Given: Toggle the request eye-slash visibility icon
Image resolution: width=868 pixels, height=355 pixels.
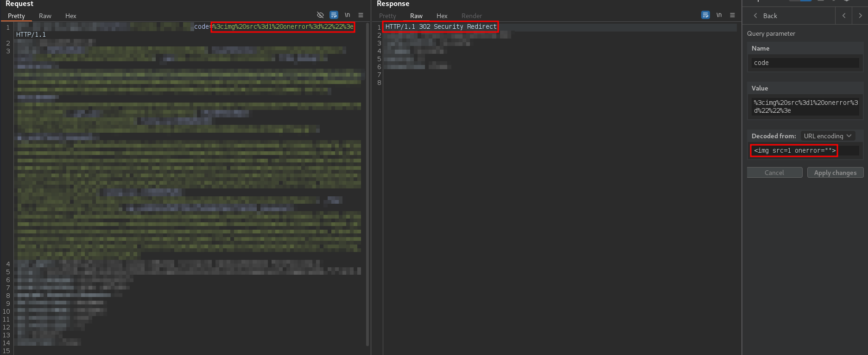Looking at the screenshot, I should coord(320,15).
